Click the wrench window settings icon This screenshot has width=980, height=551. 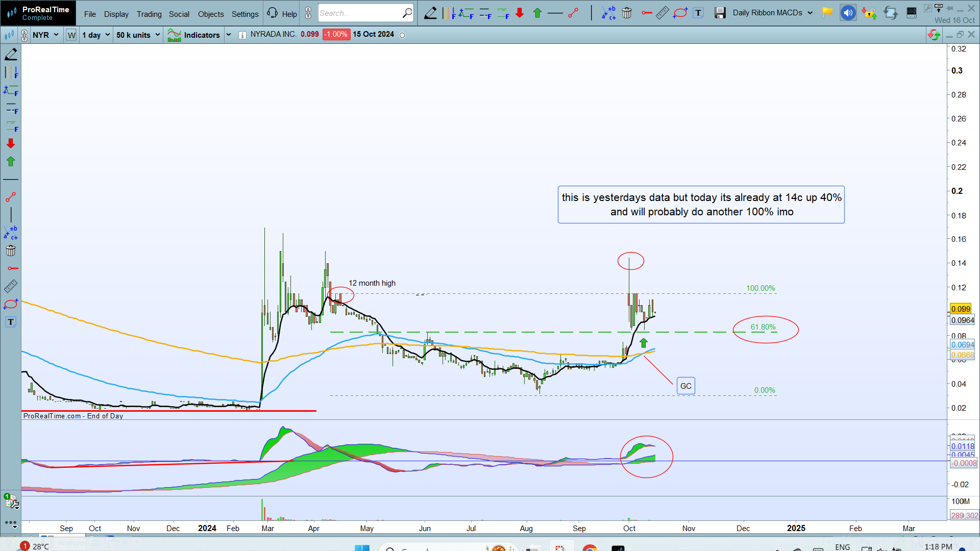click(928, 8)
